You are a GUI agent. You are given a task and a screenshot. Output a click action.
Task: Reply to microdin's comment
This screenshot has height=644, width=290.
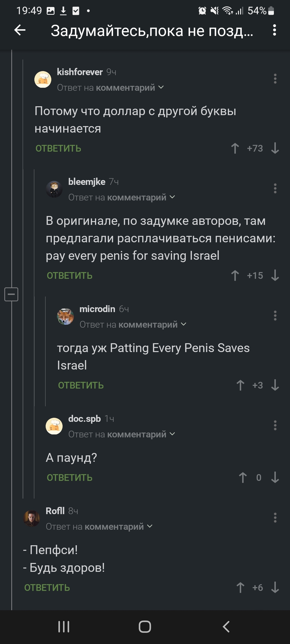pos(81,385)
